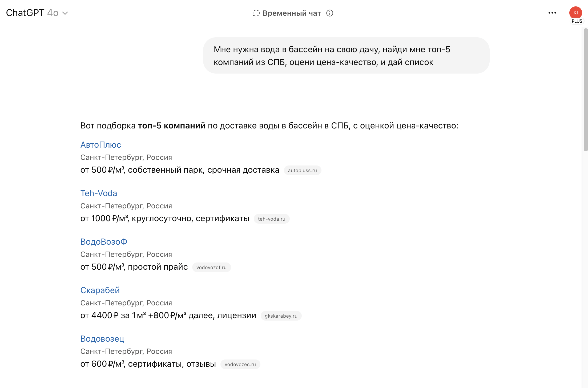Open the ВодоВозоФ company link
The height and width of the screenshot is (388, 588).
point(104,242)
